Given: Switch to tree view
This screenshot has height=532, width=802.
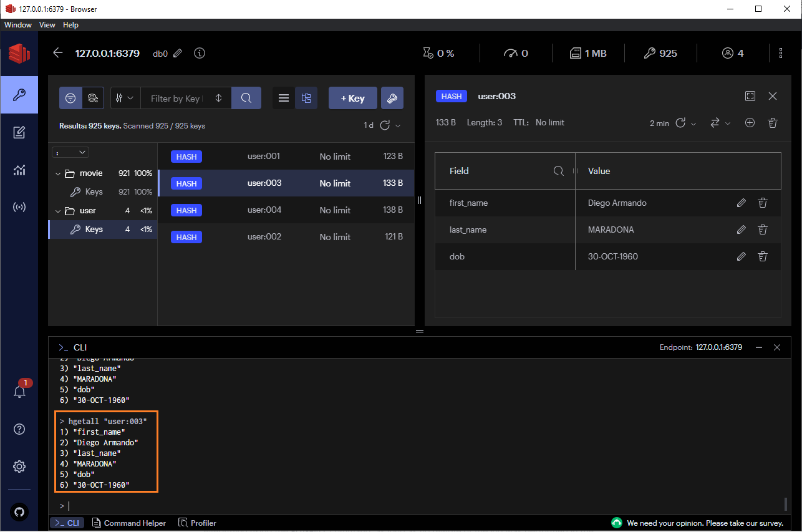Looking at the screenshot, I should pos(306,98).
